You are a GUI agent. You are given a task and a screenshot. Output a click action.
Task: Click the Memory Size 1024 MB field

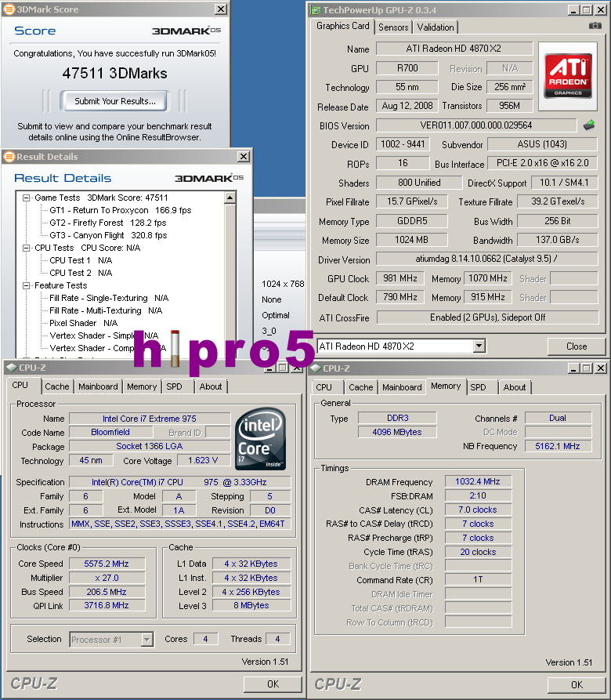(411, 240)
